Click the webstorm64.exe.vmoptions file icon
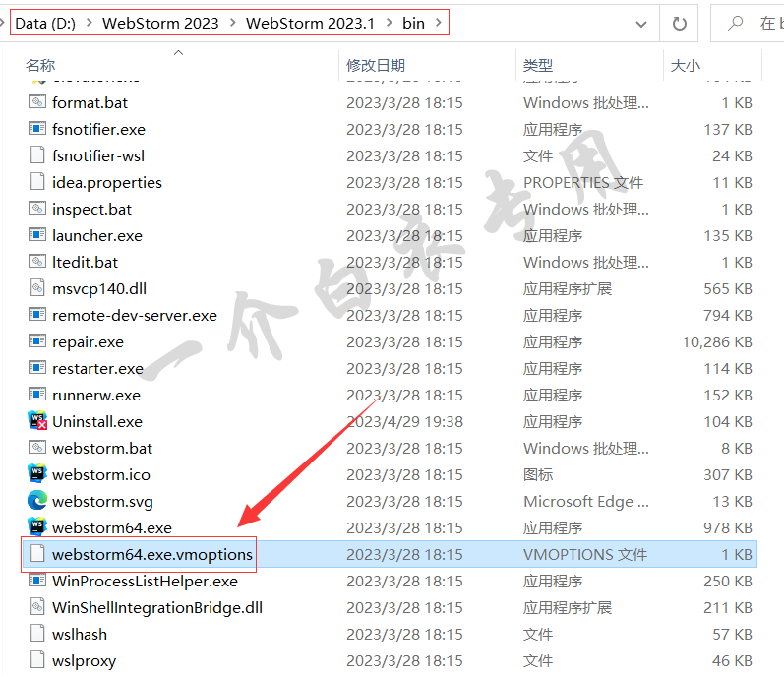This screenshot has width=784, height=677. coord(37,554)
